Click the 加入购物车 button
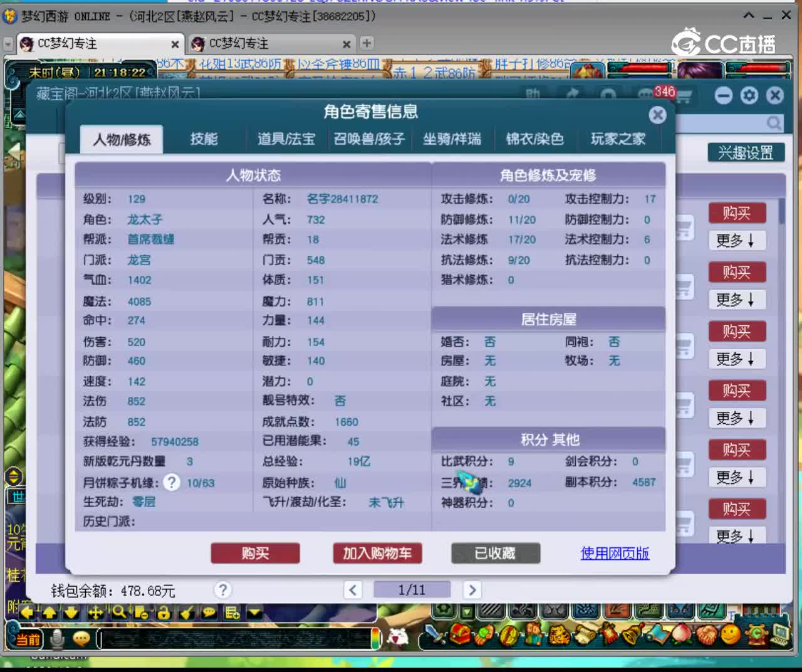 click(377, 553)
